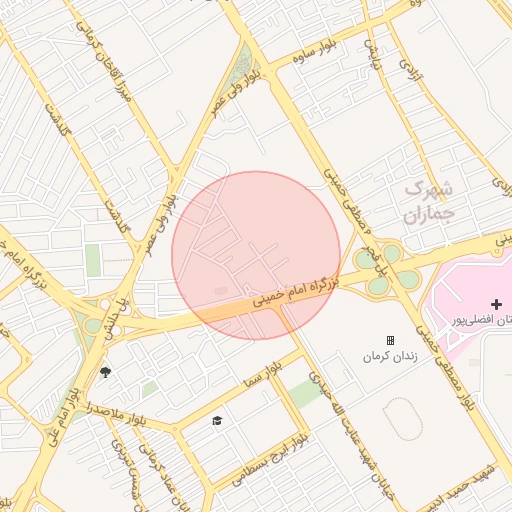Click the بلوار ساوه street label

click(x=315, y=52)
